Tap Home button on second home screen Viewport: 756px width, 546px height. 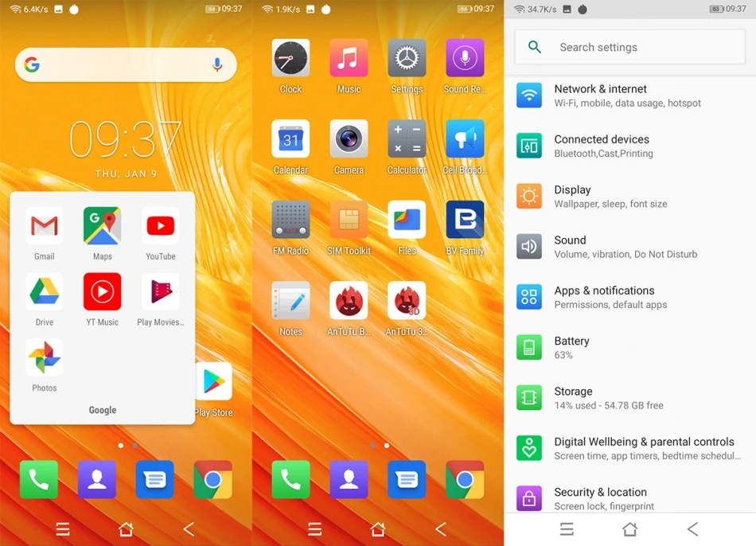click(377, 529)
